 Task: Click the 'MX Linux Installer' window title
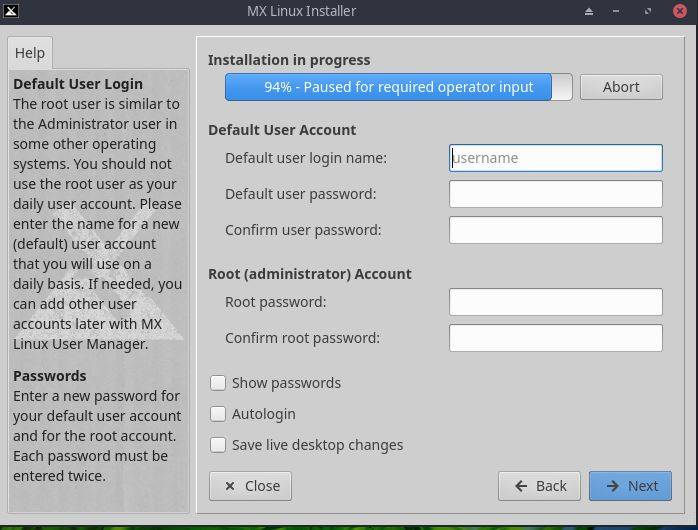301,11
